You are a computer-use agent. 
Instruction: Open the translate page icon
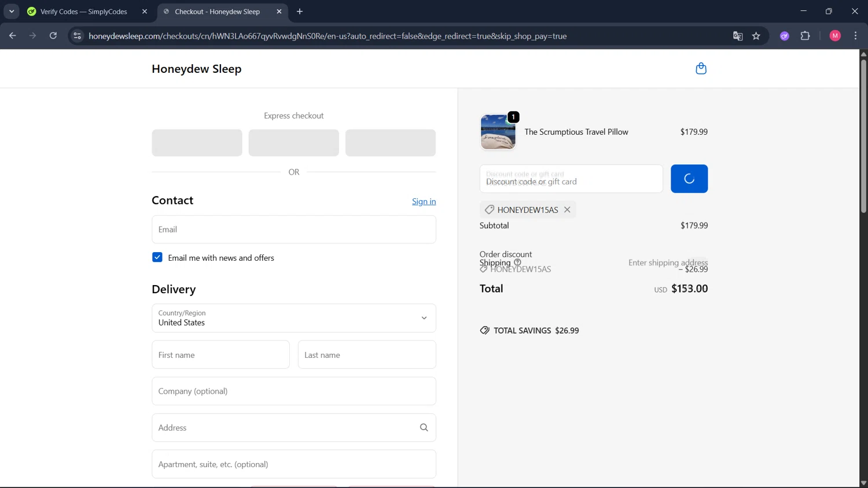738,36
